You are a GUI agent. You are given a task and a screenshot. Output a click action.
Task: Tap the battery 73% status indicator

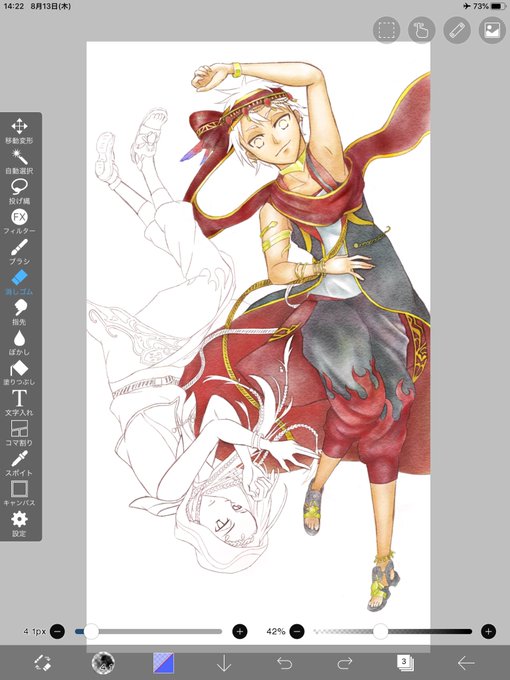point(489,6)
